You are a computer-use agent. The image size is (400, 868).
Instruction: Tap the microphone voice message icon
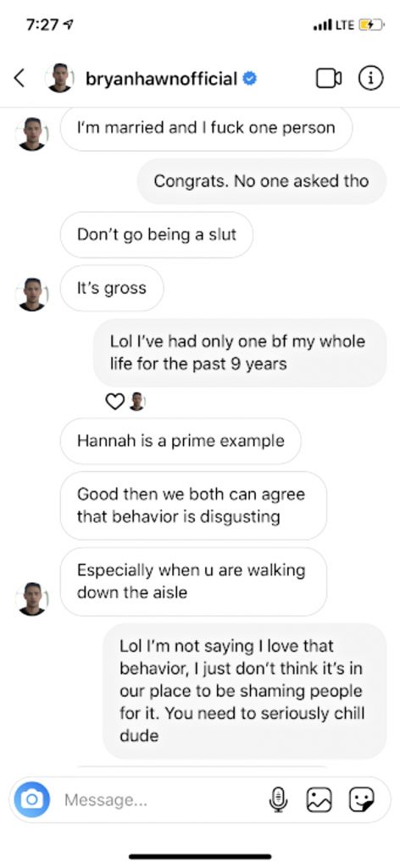(279, 799)
